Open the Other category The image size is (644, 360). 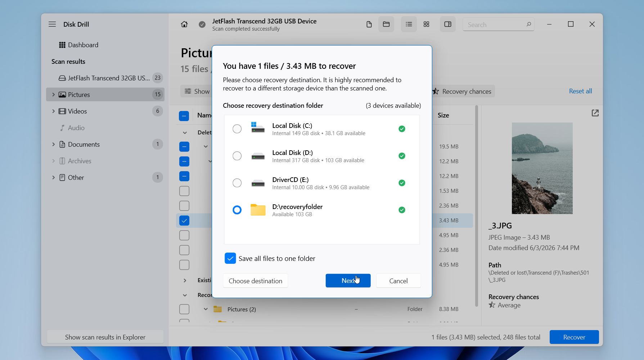105,177
